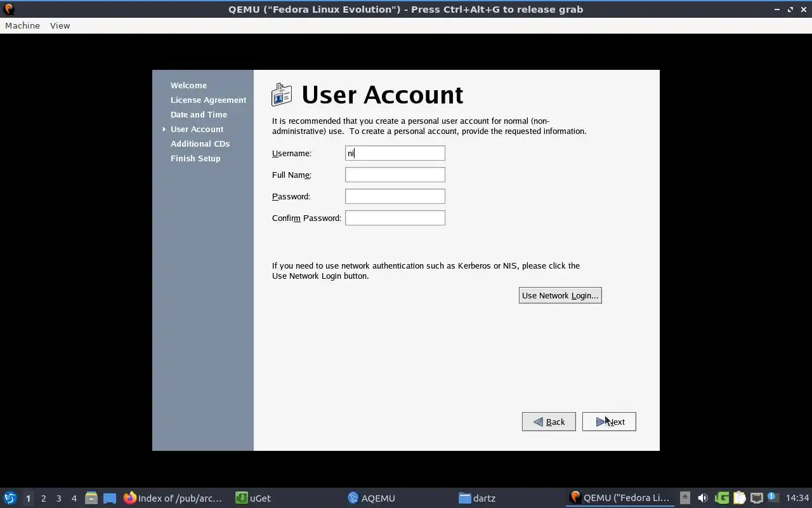Select Additional CDs in the sidebar
Viewport: 812px width, 508px height.
pyautogui.click(x=200, y=144)
